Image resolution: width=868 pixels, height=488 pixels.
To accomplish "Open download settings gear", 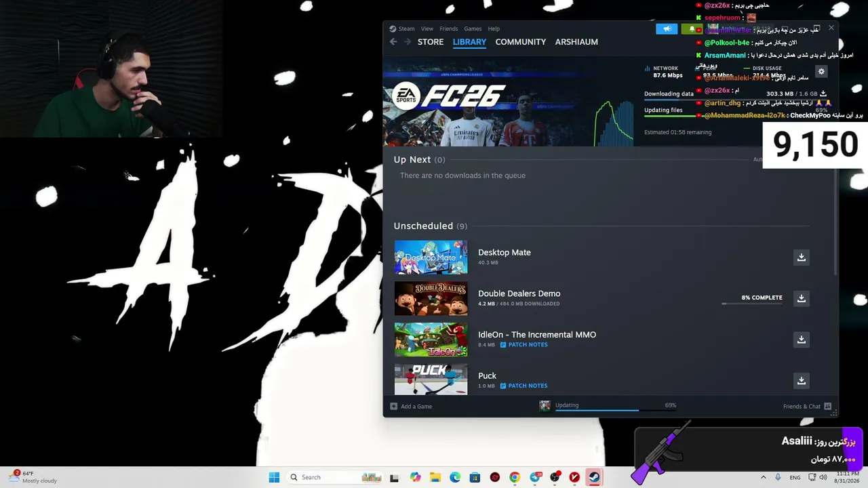I will coord(821,71).
